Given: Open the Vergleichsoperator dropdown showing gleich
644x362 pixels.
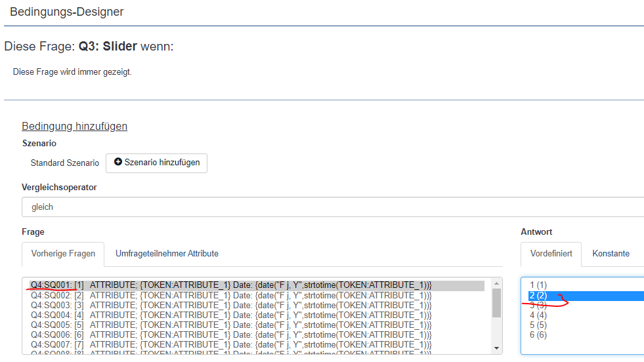Looking at the screenshot, I should point(332,207).
